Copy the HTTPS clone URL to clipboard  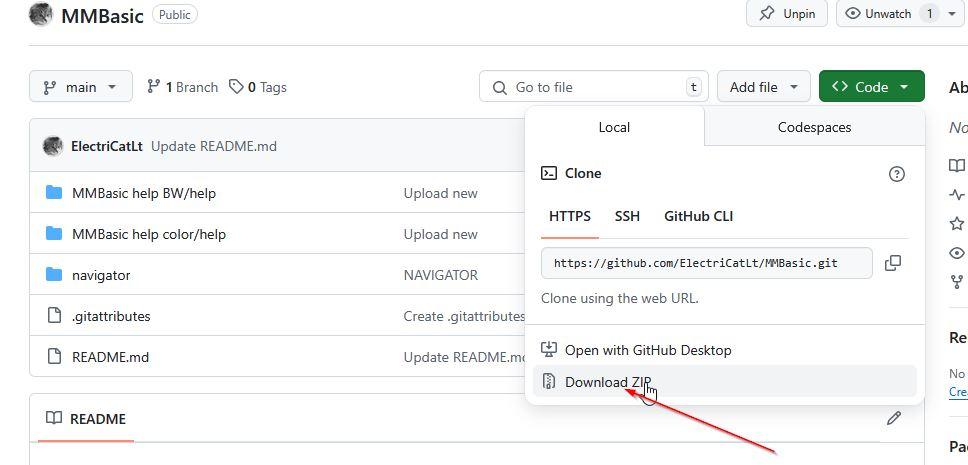[893, 263]
